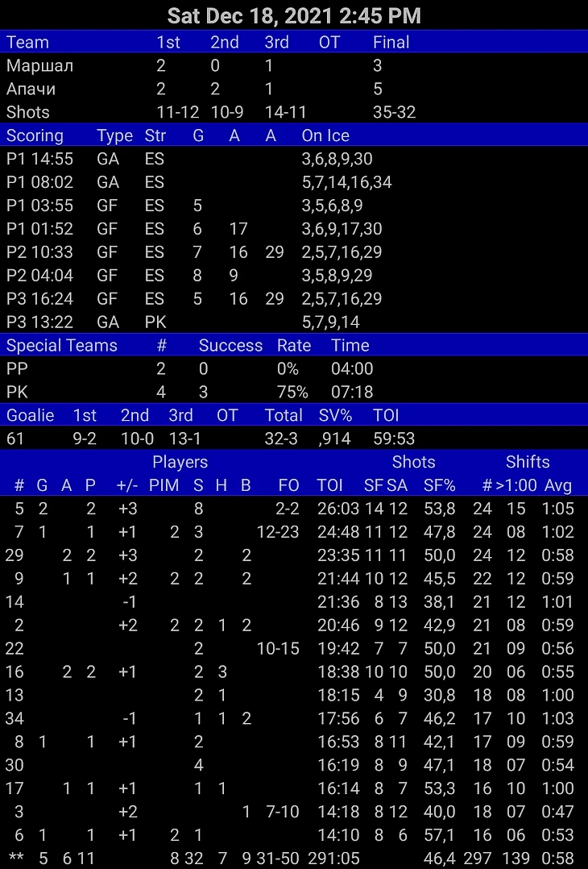
Task: Sort players by the +/- column
Action: 127,485
